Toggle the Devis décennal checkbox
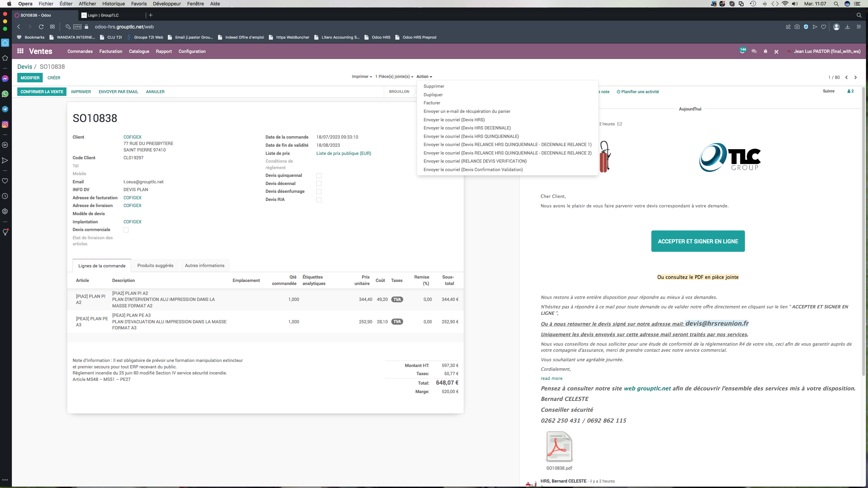 click(319, 184)
